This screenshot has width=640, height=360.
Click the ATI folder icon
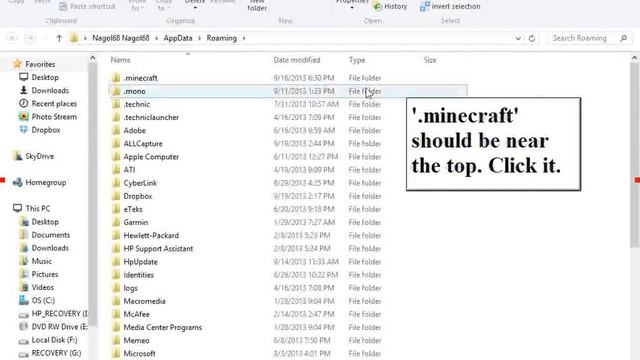click(116, 169)
